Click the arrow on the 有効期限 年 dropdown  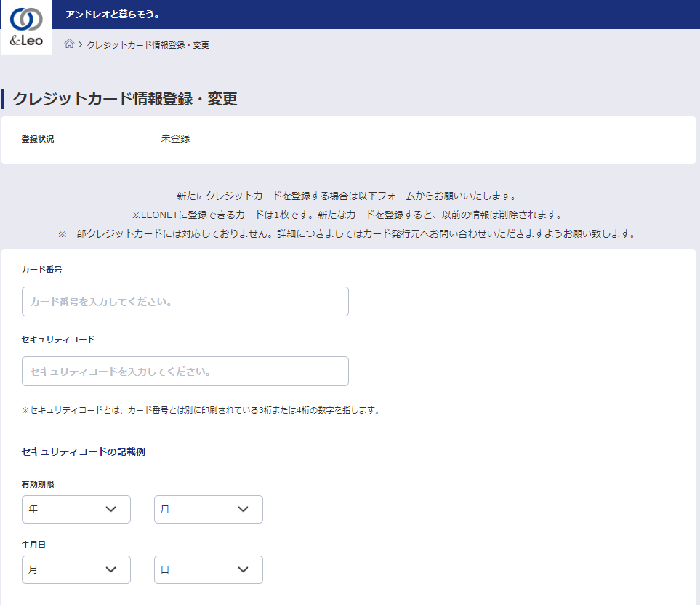coord(111,510)
